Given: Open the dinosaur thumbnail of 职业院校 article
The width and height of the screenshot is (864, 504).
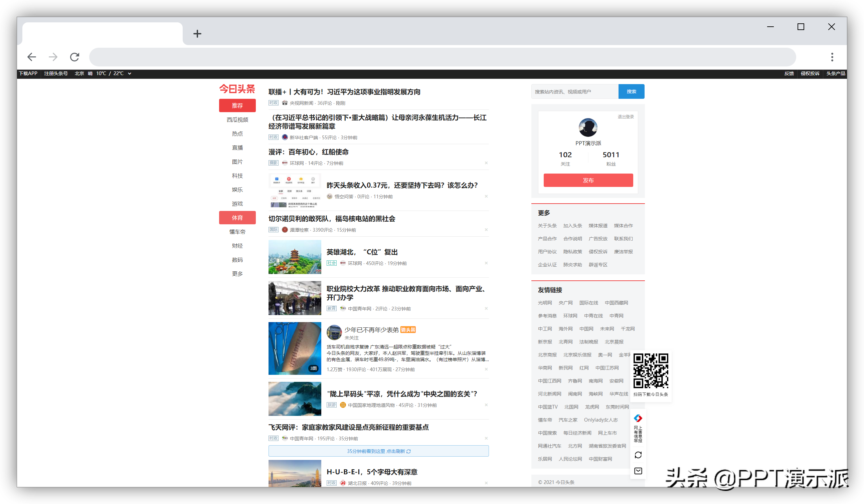Looking at the screenshot, I should (x=295, y=298).
